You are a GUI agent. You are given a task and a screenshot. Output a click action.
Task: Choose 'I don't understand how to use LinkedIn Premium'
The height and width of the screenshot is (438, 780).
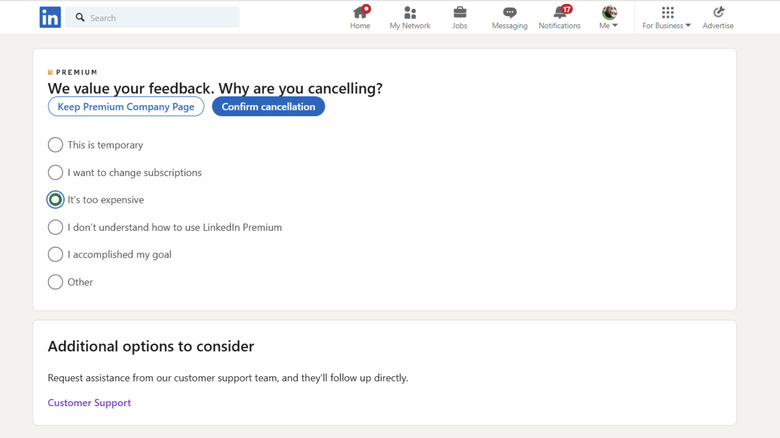click(55, 227)
